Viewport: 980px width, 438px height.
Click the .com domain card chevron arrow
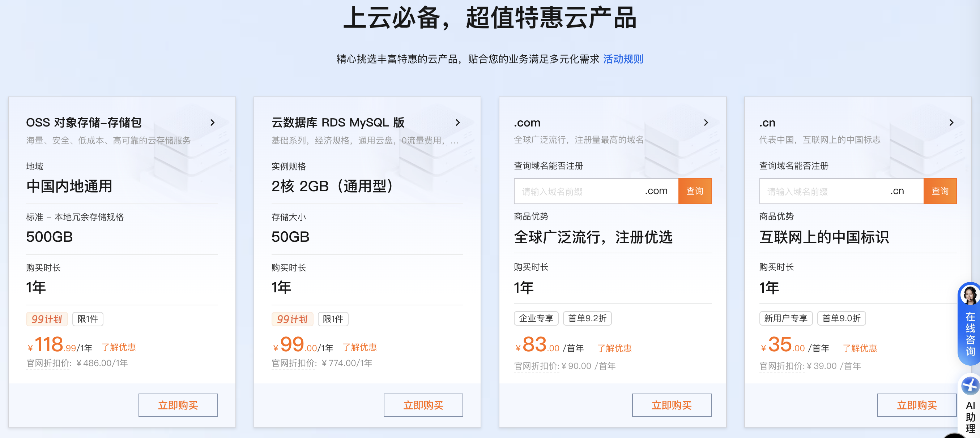click(x=706, y=123)
